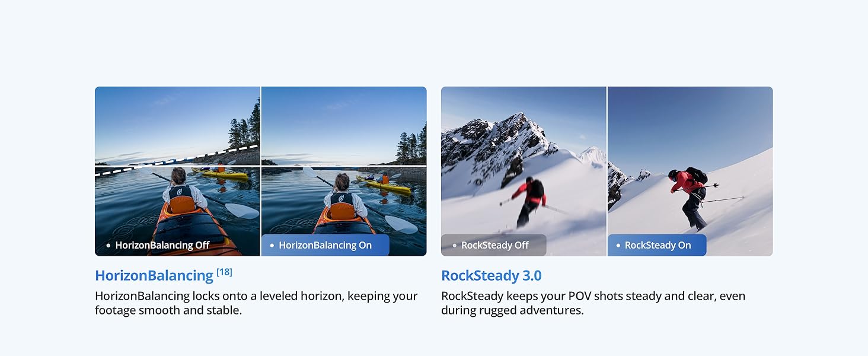Select the RockSteady Off skier image
868x356 pixels.
524,171
